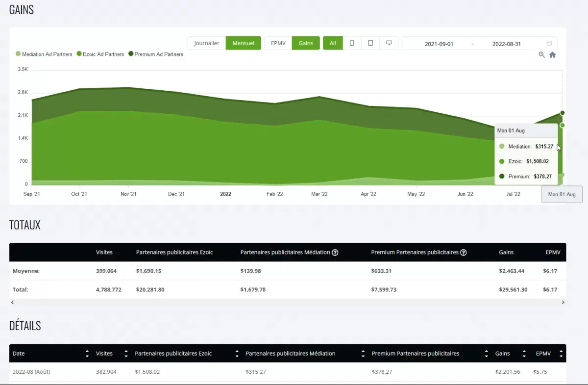Screen dimensions: 588x385
Task: Open help icon beside Médiation totals header
Action: [335, 253]
